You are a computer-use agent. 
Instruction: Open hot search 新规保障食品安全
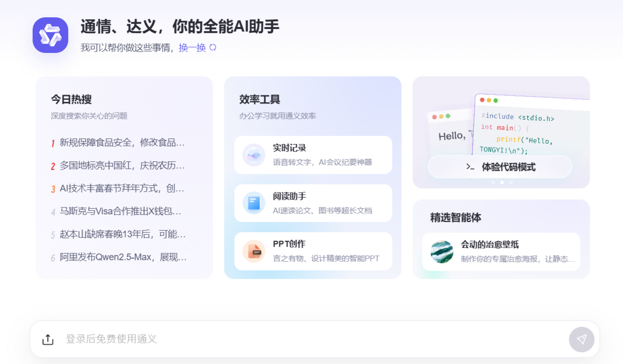click(123, 143)
